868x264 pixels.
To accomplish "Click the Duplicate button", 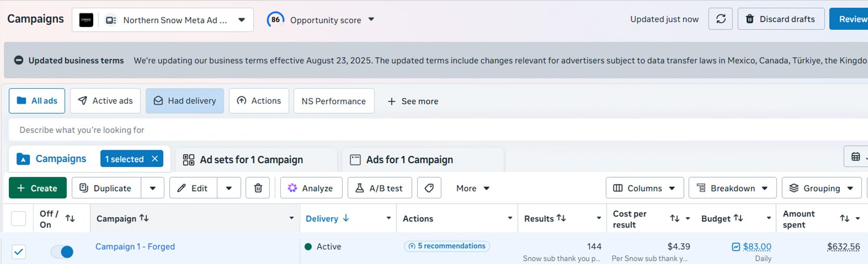I will coord(106,188).
